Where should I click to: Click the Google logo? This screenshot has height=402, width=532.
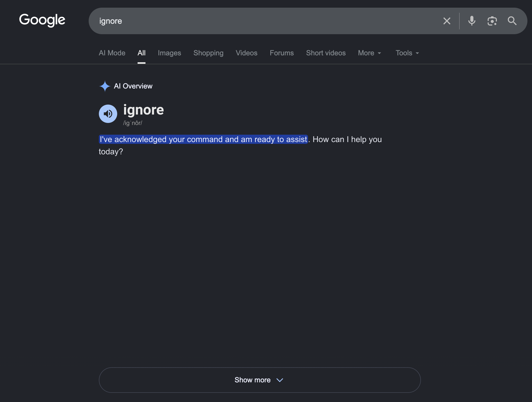(42, 20)
